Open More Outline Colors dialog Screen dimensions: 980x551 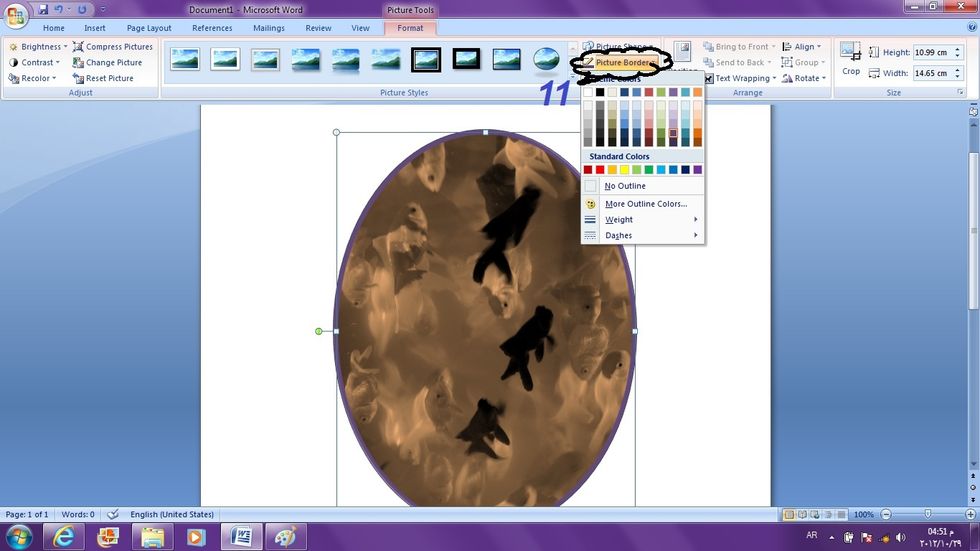pos(645,204)
